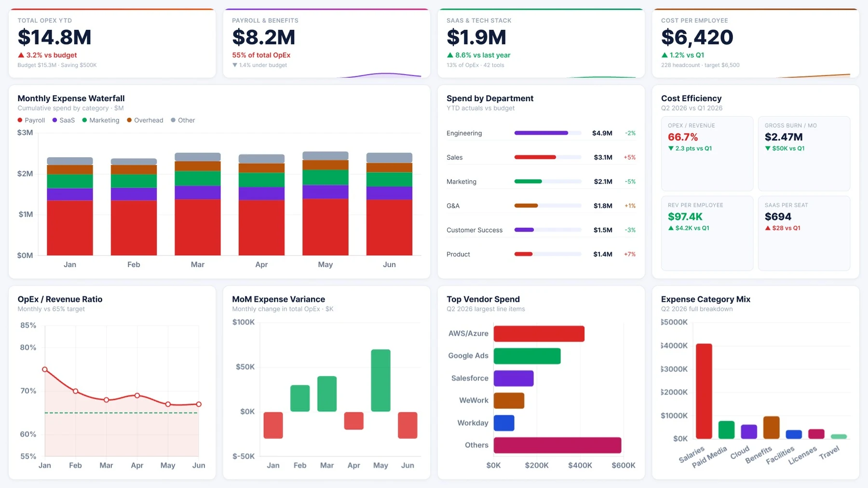Click the Facilities bar in Category Mix
Screen dimensions: 868x488
pyautogui.click(x=794, y=434)
